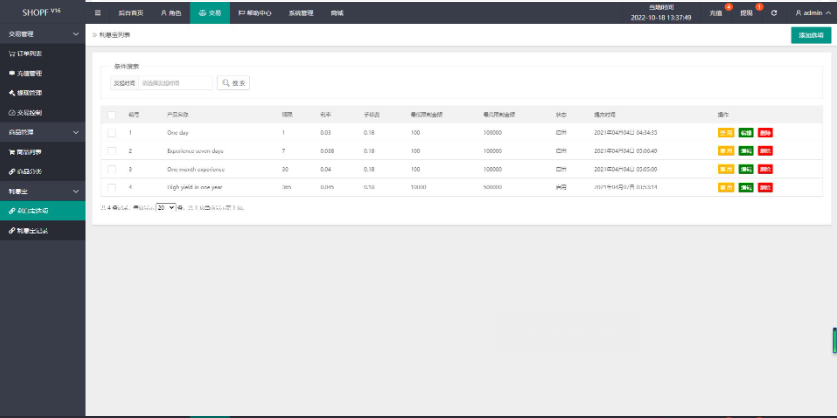The height and width of the screenshot is (418, 837).
Task: Open the 系统管理 top navigation tab
Action: pyautogui.click(x=301, y=13)
